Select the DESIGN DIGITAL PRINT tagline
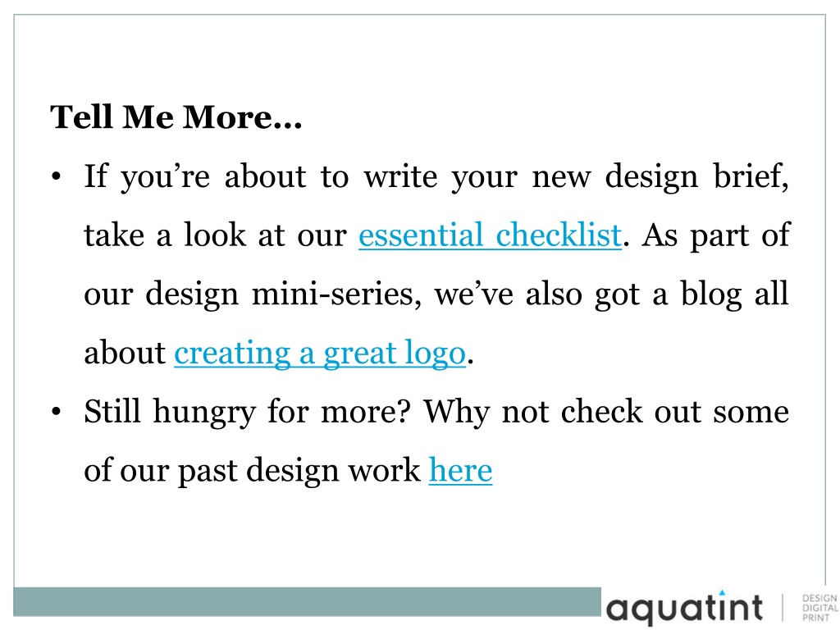 pyautogui.click(x=819, y=608)
